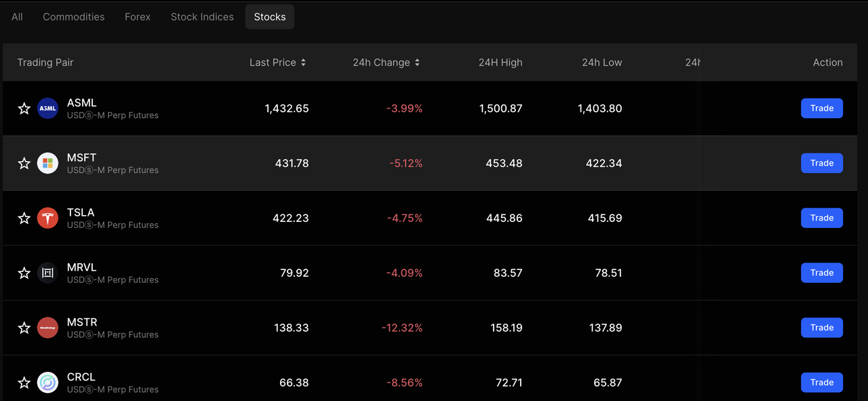This screenshot has width=868, height=401.
Task: Sort by 24h Change column arrows
Action: tap(417, 62)
